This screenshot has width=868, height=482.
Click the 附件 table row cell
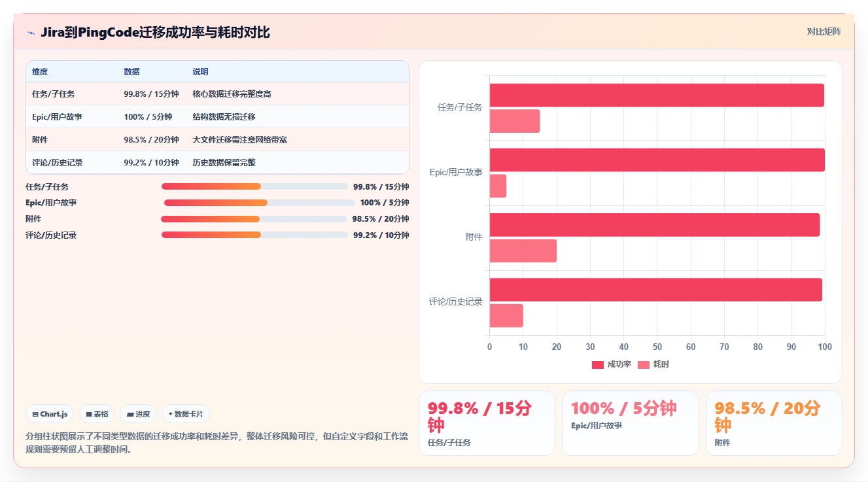(40, 140)
